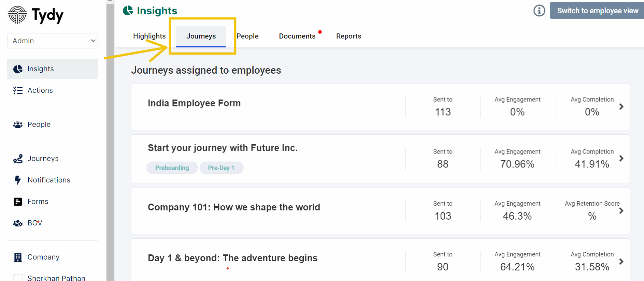The image size is (644, 281).
Task: Open Company 101: How we shape the world
Action: coord(234,207)
